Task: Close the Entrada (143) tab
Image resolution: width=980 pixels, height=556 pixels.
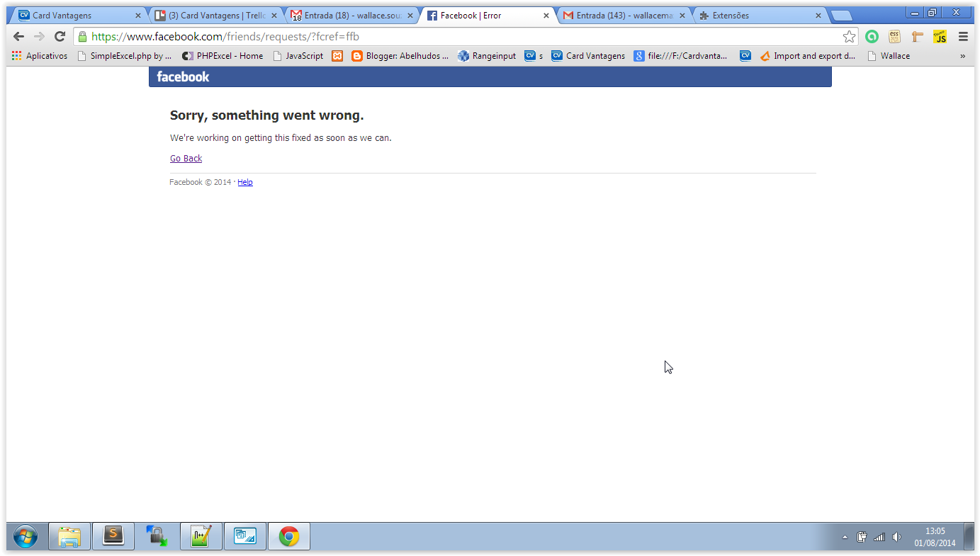Action: tap(682, 16)
